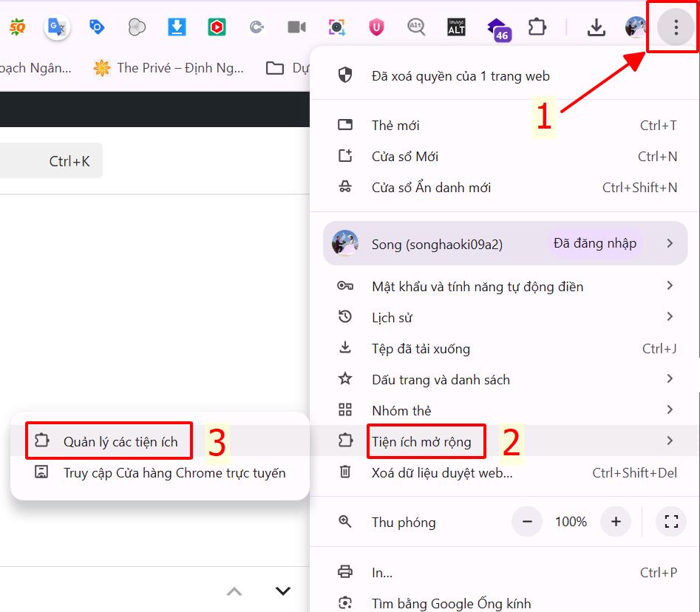Click the history clock icon
Viewport: 700px width, 612px height.
coord(345,316)
